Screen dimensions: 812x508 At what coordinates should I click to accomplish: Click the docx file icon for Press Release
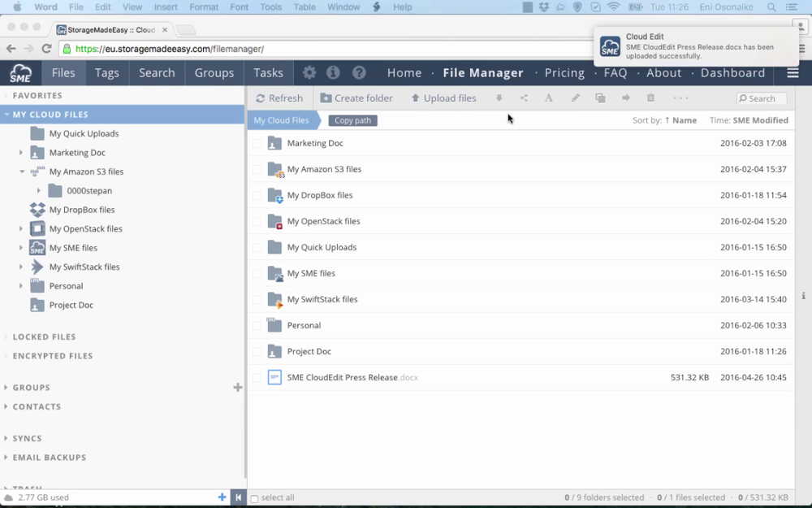[274, 377]
